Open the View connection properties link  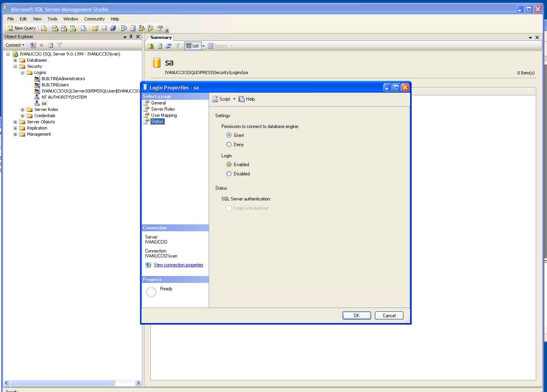click(179, 265)
